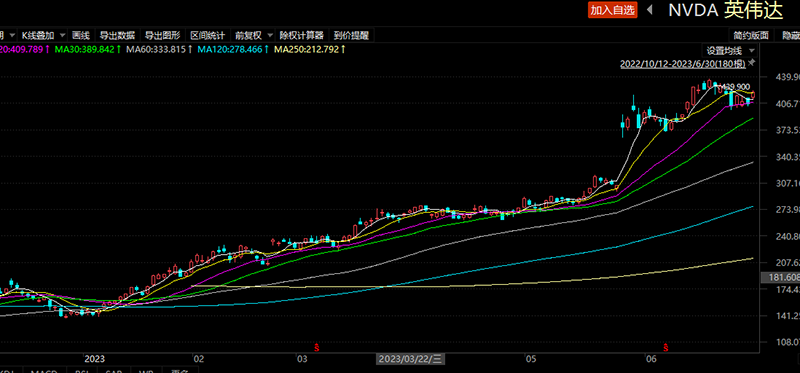Click the red $ marker near June
800x373 pixels.
coord(666,348)
